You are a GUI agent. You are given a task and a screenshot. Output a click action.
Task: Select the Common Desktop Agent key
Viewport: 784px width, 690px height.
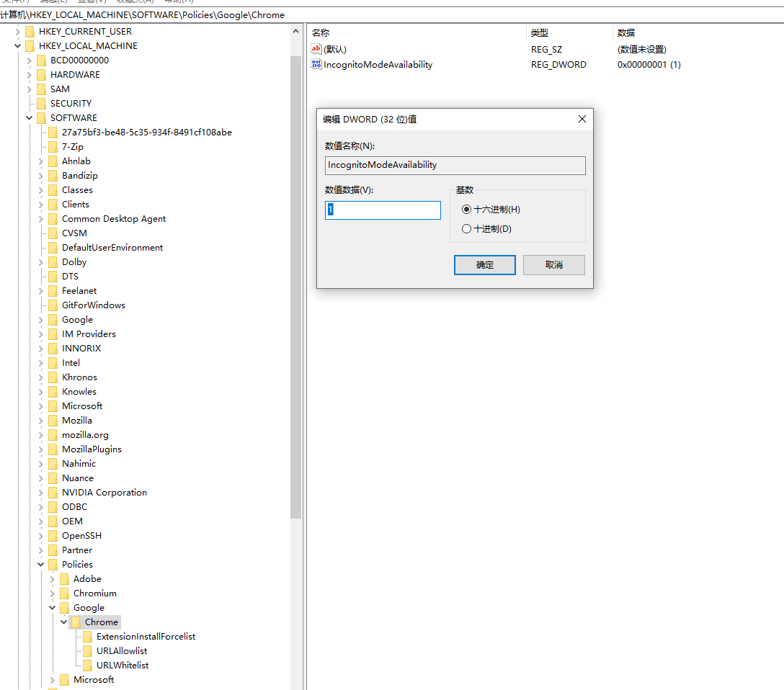point(114,219)
